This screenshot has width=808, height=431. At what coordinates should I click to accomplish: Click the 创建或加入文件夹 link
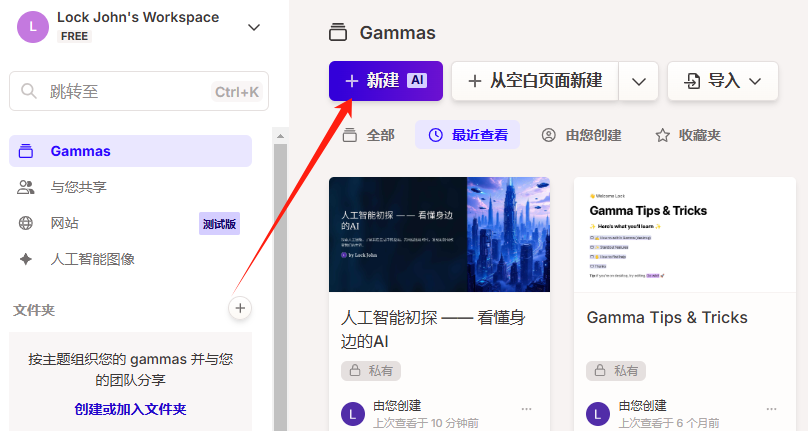click(130, 409)
